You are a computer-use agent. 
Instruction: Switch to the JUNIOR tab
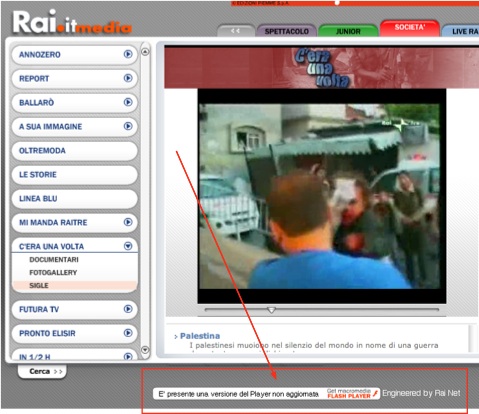pos(348,31)
